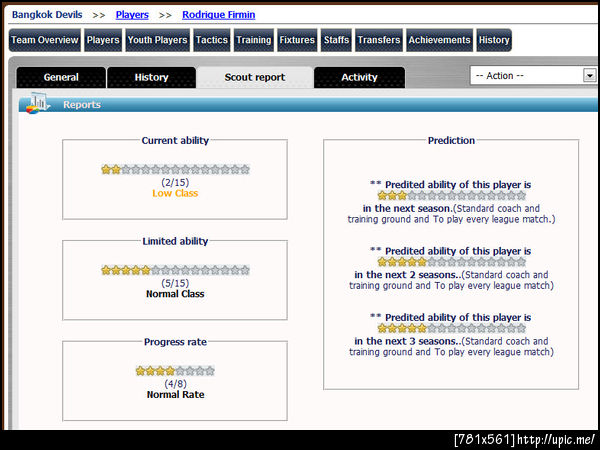Click the 'Current ability' panel title

pyautogui.click(x=175, y=140)
